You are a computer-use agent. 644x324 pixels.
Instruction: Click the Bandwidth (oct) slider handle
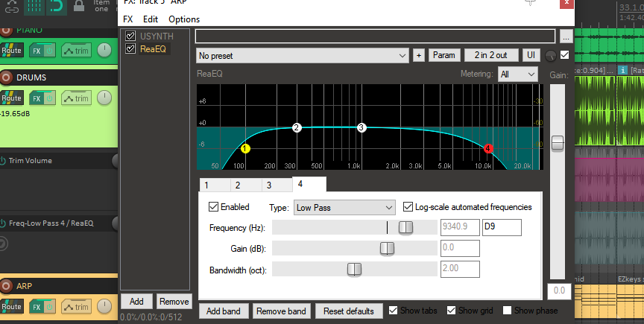point(354,270)
